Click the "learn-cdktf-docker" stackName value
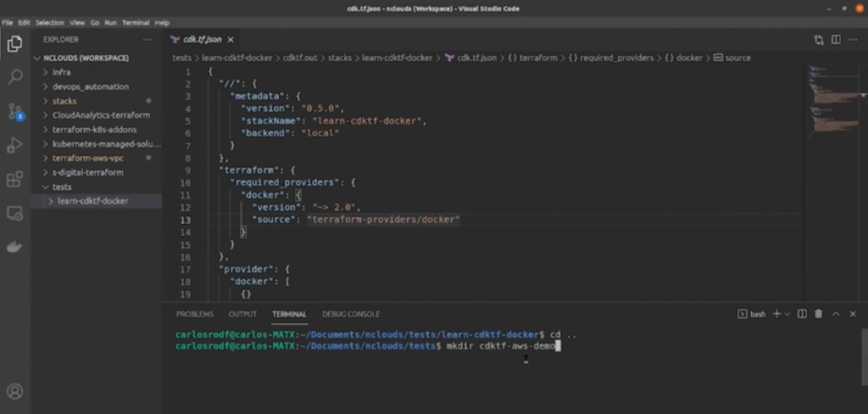 click(367, 120)
